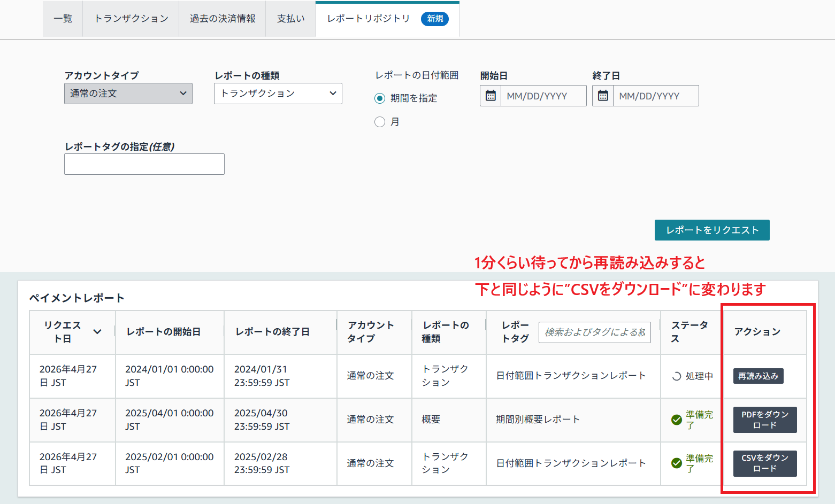Select the 月 radio button

pyautogui.click(x=380, y=122)
